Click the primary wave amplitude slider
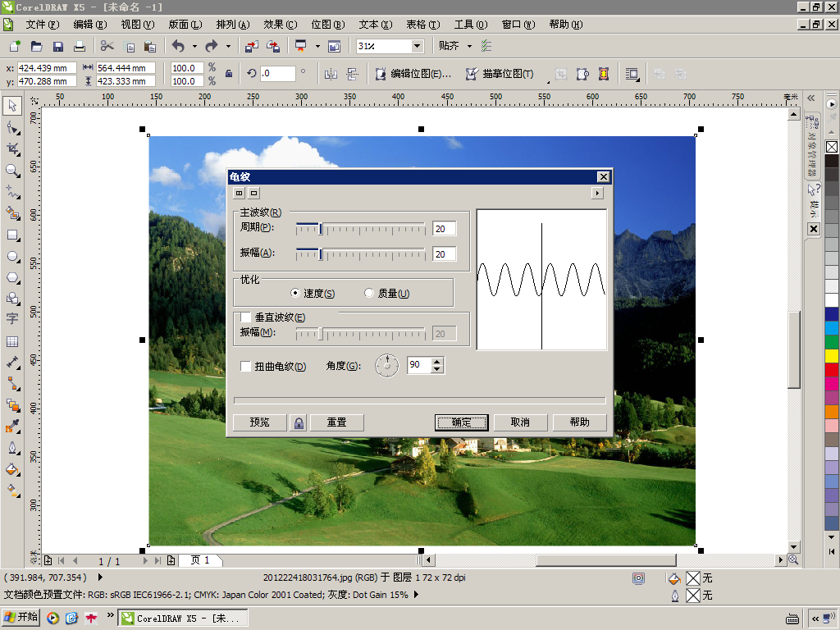This screenshot has width=840, height=630. point(361,254)
